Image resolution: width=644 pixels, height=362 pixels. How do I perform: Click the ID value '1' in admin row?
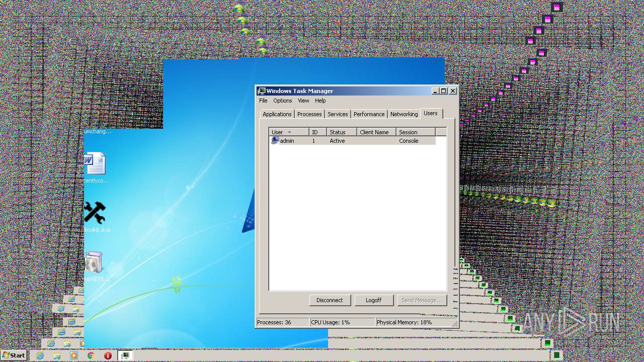point(313,141)
